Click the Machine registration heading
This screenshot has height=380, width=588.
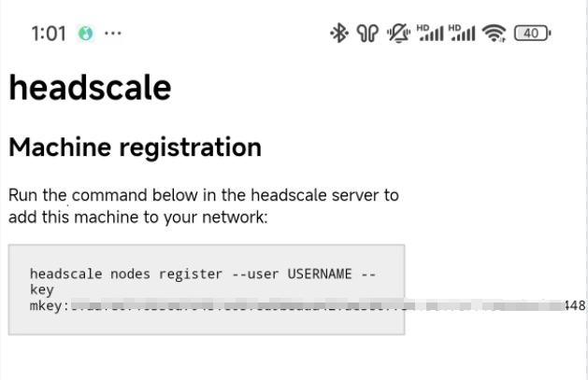point(135,148)
